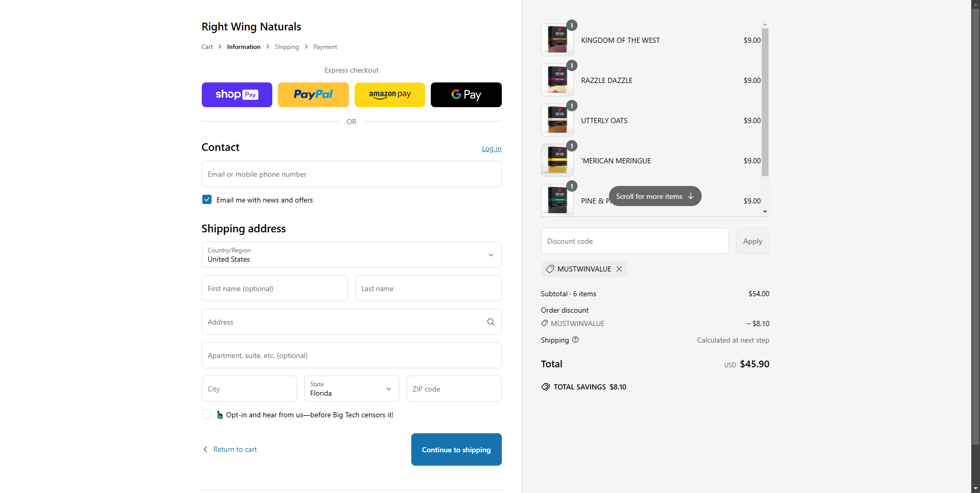Click the order items scrollbar thumb
980x493 pixels.
[x=765, y=102]
